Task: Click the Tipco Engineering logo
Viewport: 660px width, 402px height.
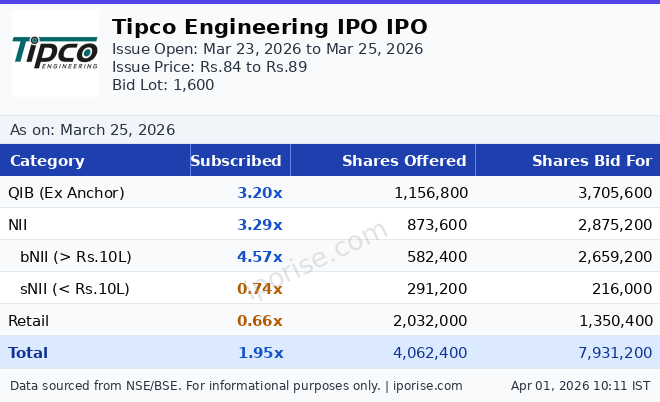Action: pyautogui.click(x=55, y=54)
